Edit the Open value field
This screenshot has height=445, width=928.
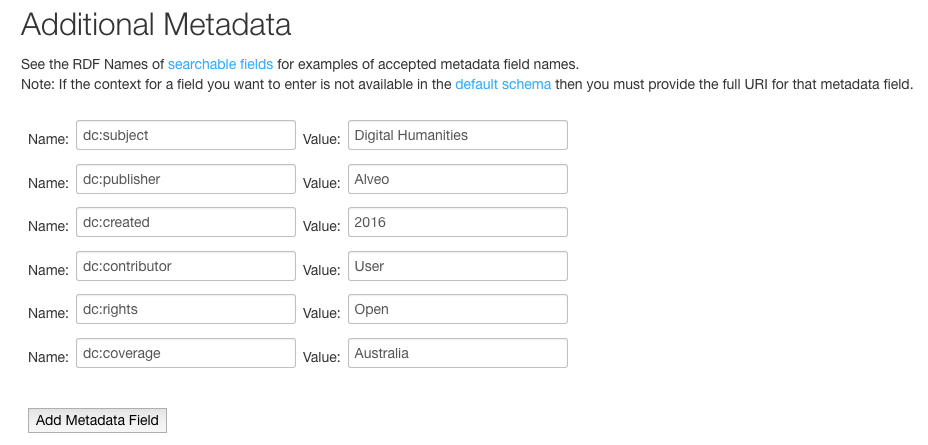tap(457, 309)
